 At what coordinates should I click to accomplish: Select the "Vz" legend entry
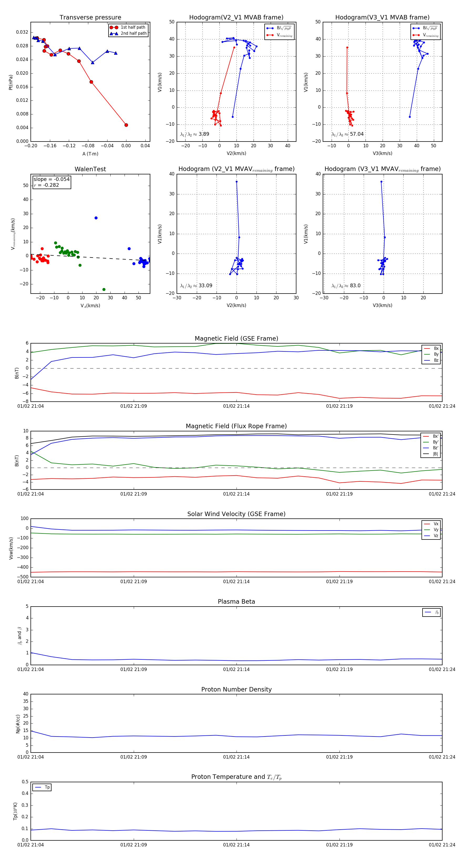pyautogui.click(x=431, y=536)
